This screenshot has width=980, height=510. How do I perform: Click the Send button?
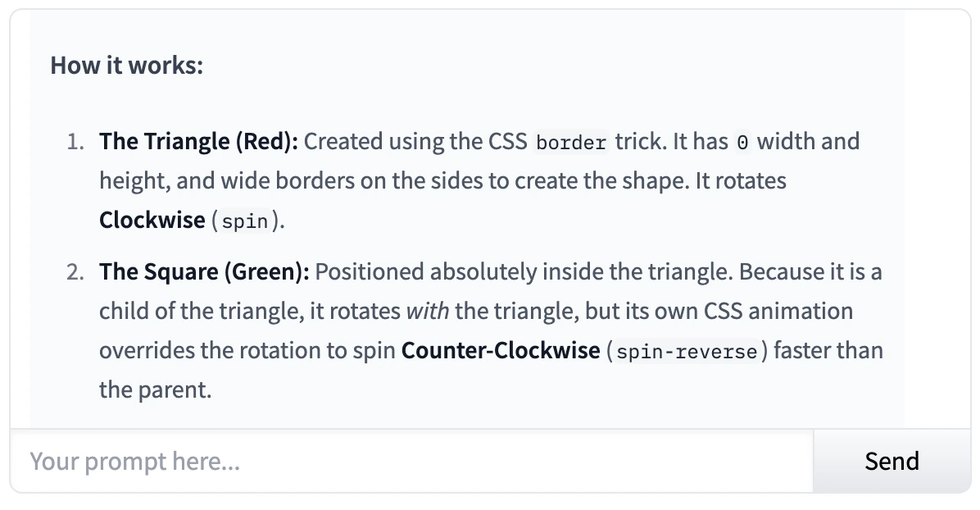tap(892, 461)
